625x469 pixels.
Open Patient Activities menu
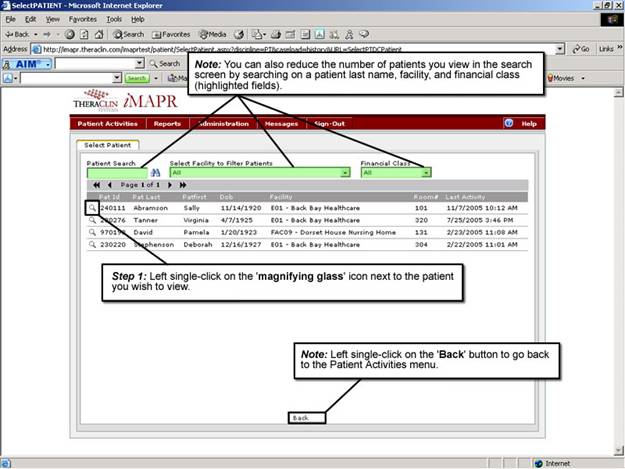pos(109,123)
